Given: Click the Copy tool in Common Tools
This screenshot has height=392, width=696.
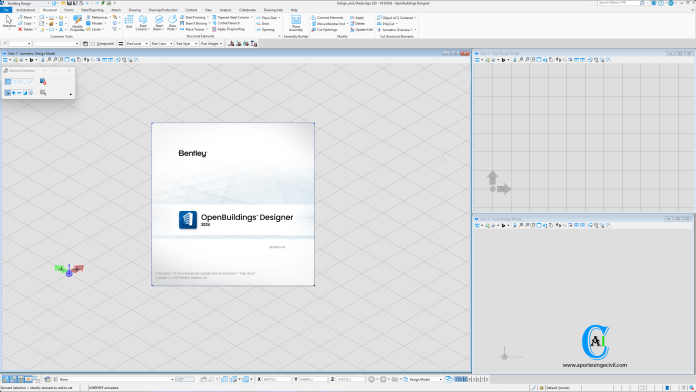Looking at the screenshot, I should pos(25,23).
